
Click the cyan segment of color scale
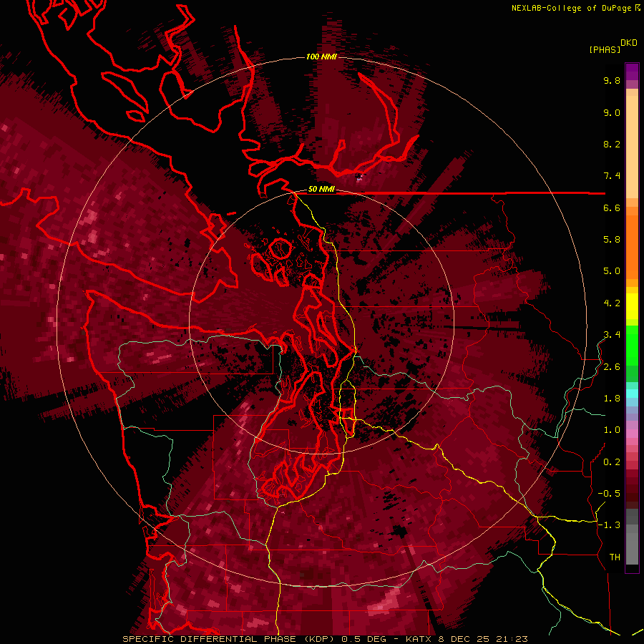(x=632, y=393)
